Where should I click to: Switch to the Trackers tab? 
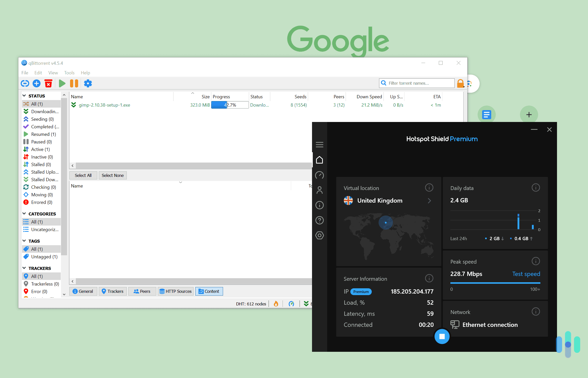click(x=113, y=291)
